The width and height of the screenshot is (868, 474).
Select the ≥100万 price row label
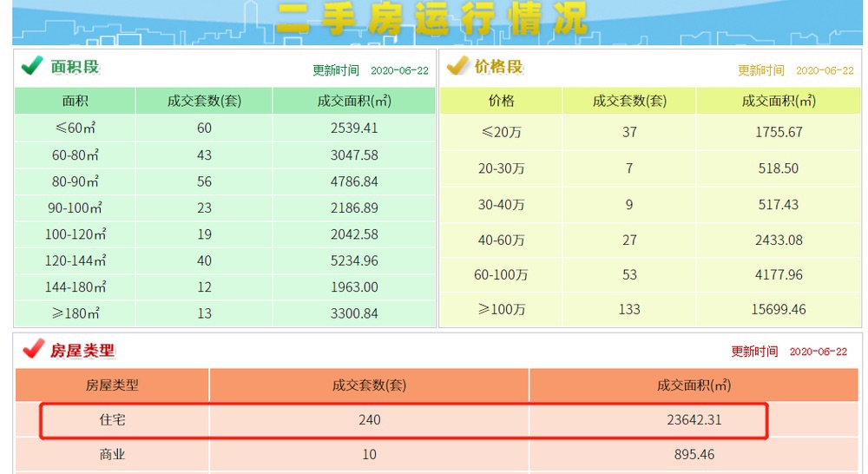[501, 309]
